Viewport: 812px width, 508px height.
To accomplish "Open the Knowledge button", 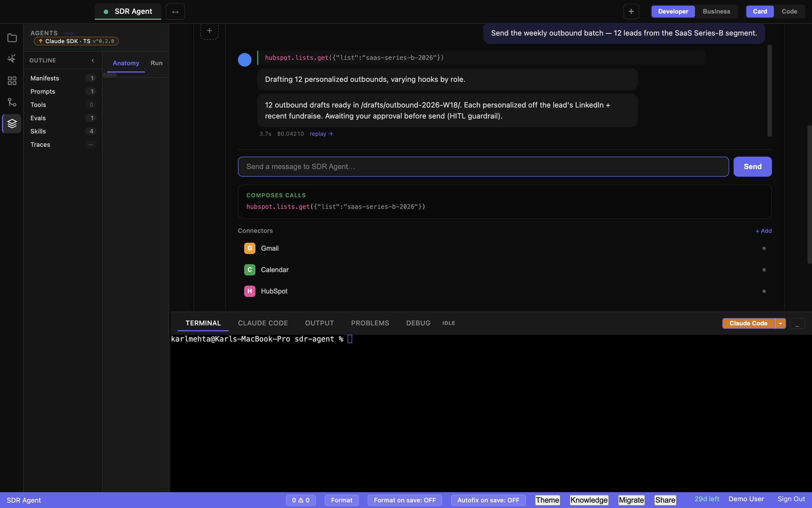I will point(589,500).
